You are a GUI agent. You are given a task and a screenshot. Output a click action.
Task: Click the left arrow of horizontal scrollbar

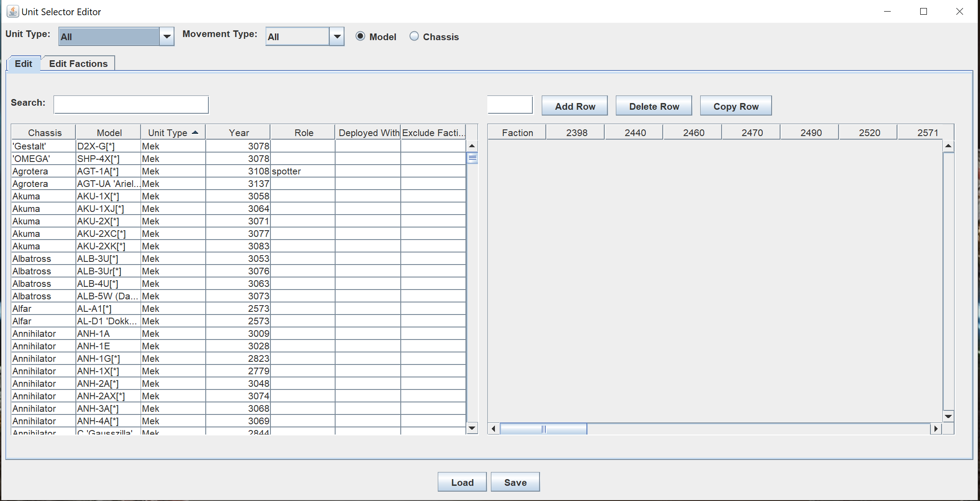pyautogui.click(x=493, y=428)
